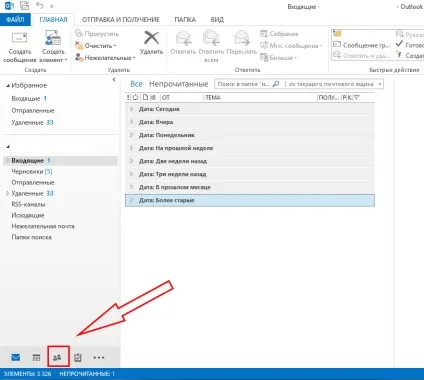This screenshot has height=380, width=424.
Task: Open Отправленные under Избранное
Action: click(33, 110)
